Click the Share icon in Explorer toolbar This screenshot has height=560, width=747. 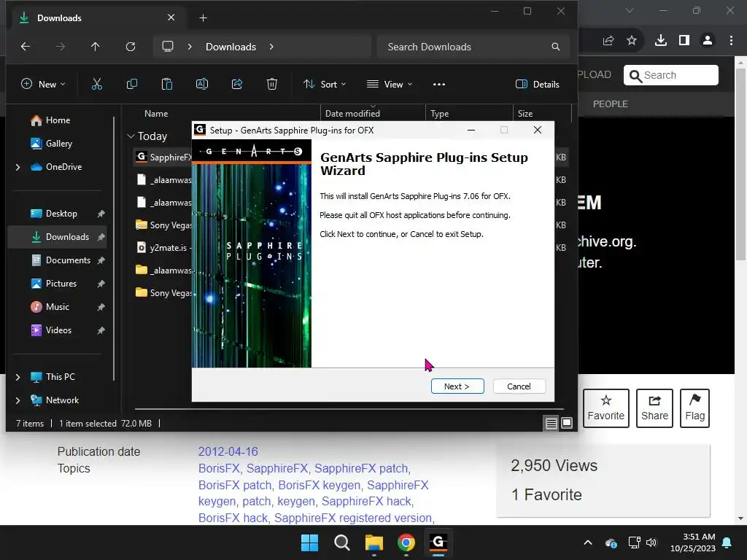pos(237,85)
